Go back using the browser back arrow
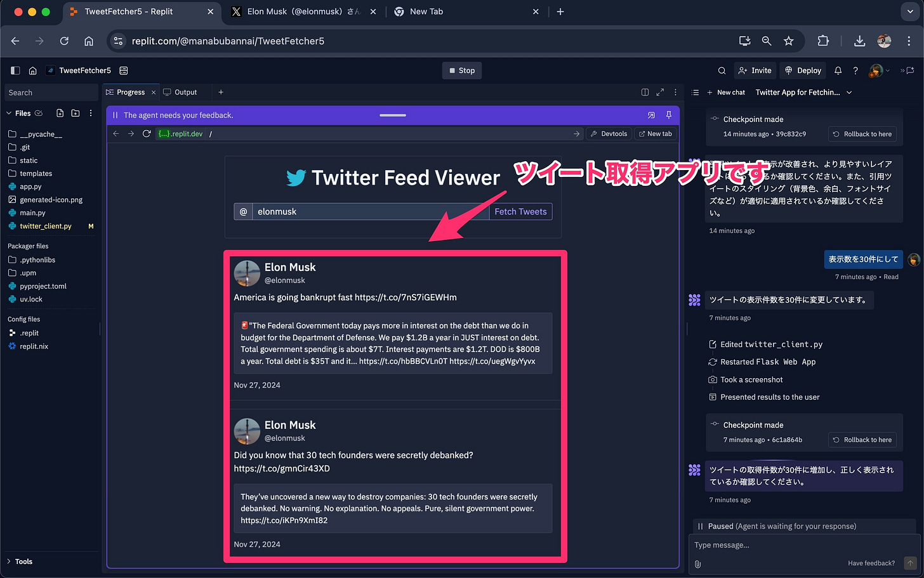 click(15, 41)
